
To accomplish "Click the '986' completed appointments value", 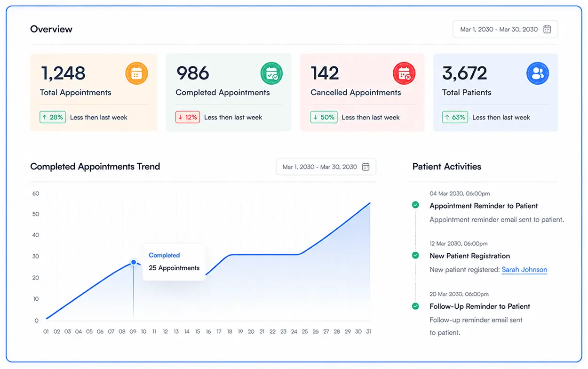I will (192, 73).
